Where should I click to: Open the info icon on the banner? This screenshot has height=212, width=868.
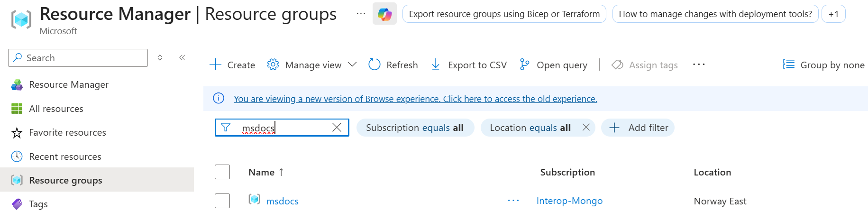219,99
